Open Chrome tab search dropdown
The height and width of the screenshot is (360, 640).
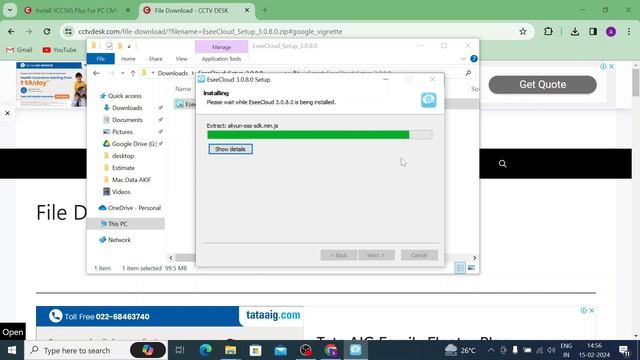click(10, 10)
